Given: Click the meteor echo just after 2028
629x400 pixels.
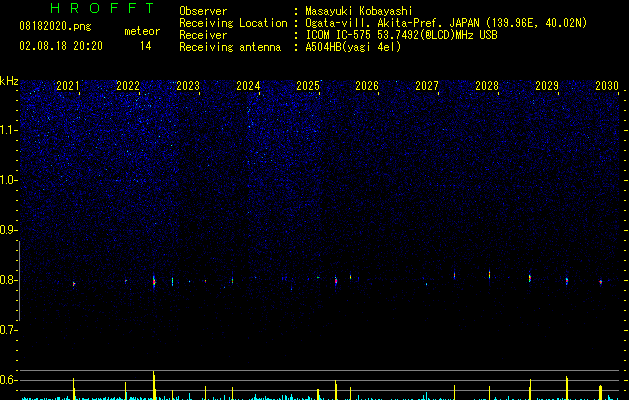Looking at the screenshot, I should tap(489, 275).
